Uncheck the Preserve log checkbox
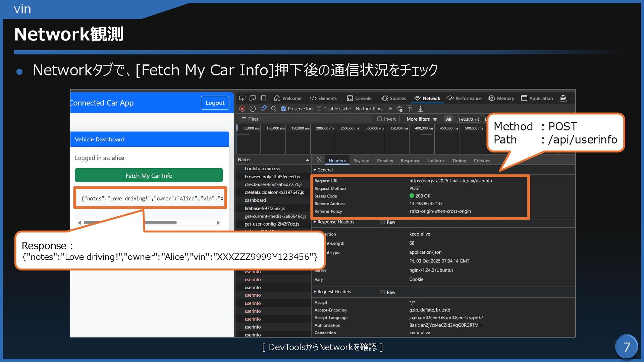Screen dimensions: 644x362 click(x=283, y=109)
